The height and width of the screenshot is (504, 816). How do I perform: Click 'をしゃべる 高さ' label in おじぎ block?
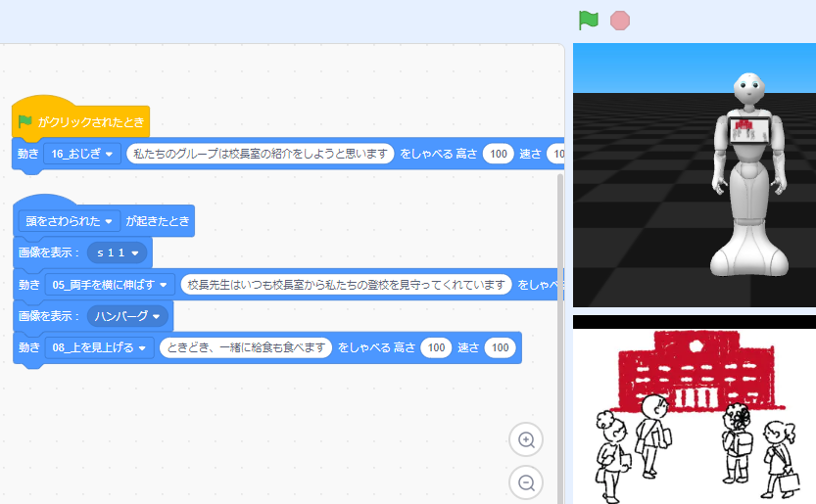point(438,154)
